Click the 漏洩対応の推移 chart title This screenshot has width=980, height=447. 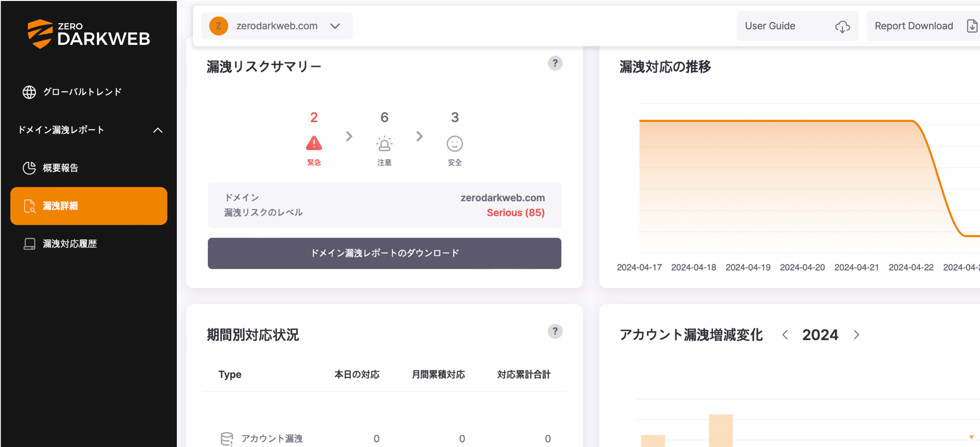665,67
